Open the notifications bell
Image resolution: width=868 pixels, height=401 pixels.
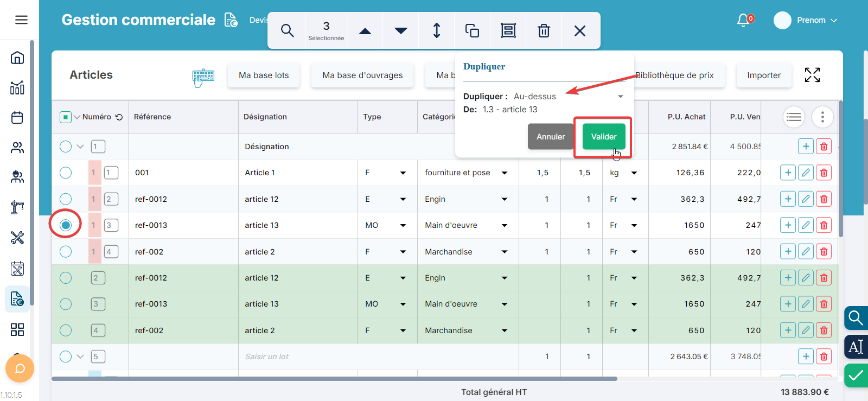tap(743, 20)
